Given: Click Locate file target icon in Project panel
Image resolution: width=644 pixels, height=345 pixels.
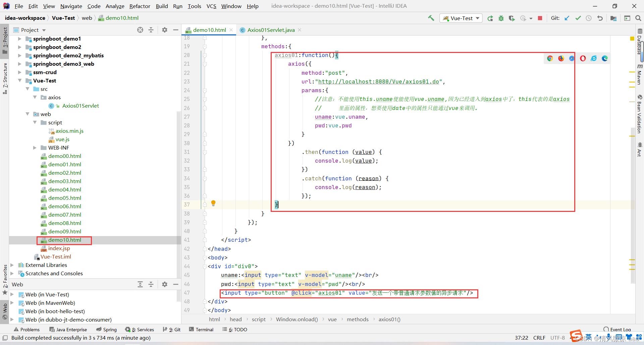Looking at the screenshot, I should (x=140, y=30).
